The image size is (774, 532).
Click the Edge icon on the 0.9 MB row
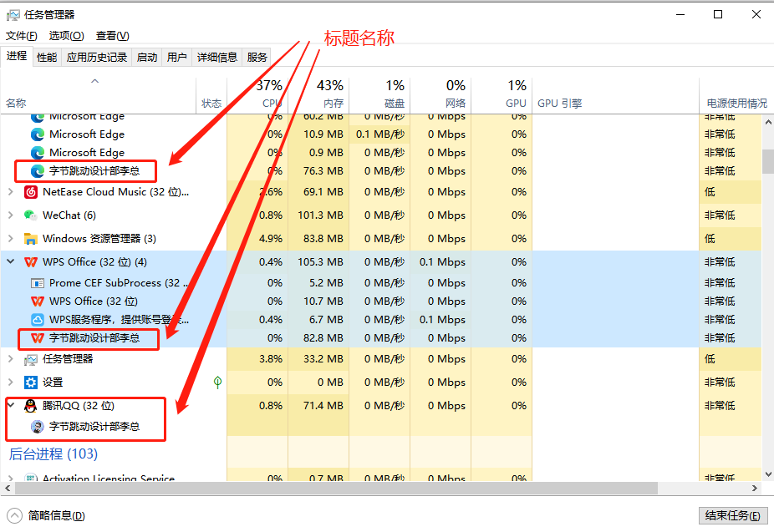38,152
